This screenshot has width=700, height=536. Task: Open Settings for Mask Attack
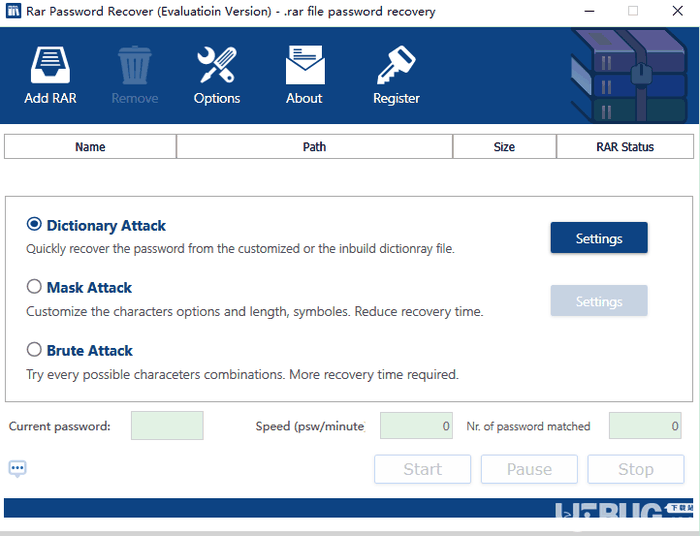click(x=599, y=301)
